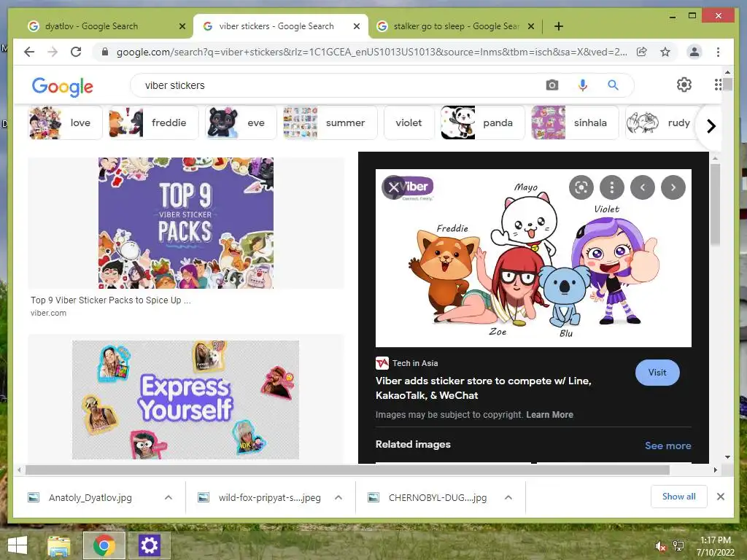
Task: Open Windows Start menu
Action: click(18, 545)
